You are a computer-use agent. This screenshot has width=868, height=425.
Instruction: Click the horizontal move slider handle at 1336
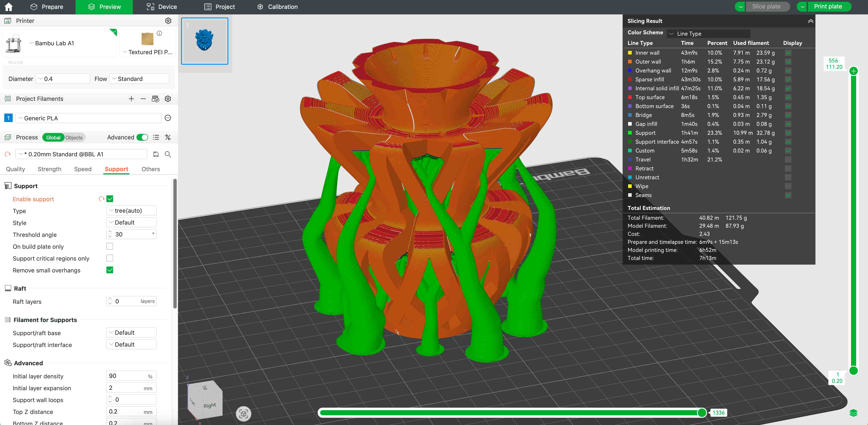coord(702,413)
